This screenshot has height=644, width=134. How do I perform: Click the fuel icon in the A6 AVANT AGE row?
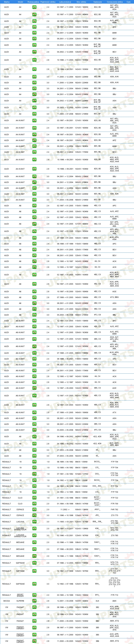(34, 388)
